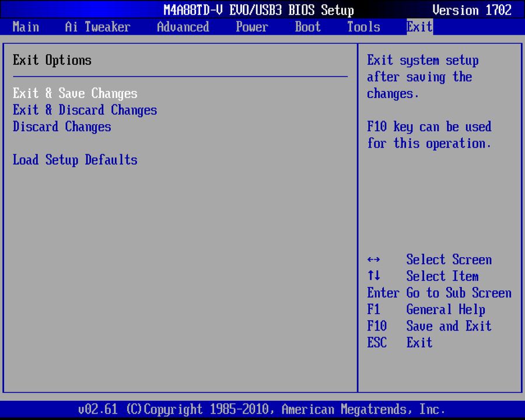
Task: Choose Exit & Discard Changes
Action: coord(85,110)
